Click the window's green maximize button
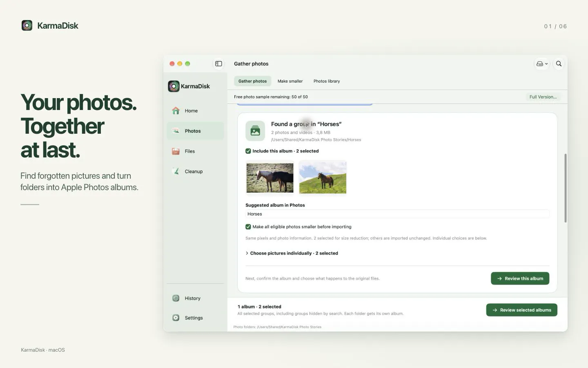Screen dimensions: 588x368 [x=187, y=64]
